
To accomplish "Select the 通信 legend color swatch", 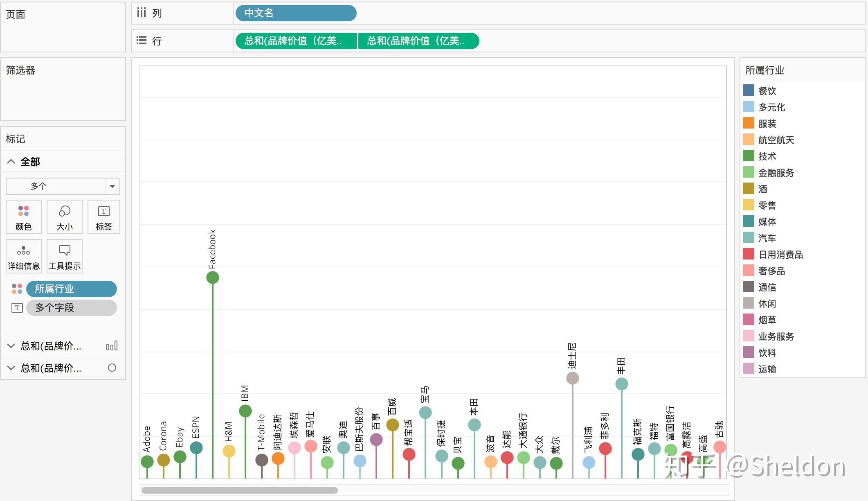I will (749, 287).
